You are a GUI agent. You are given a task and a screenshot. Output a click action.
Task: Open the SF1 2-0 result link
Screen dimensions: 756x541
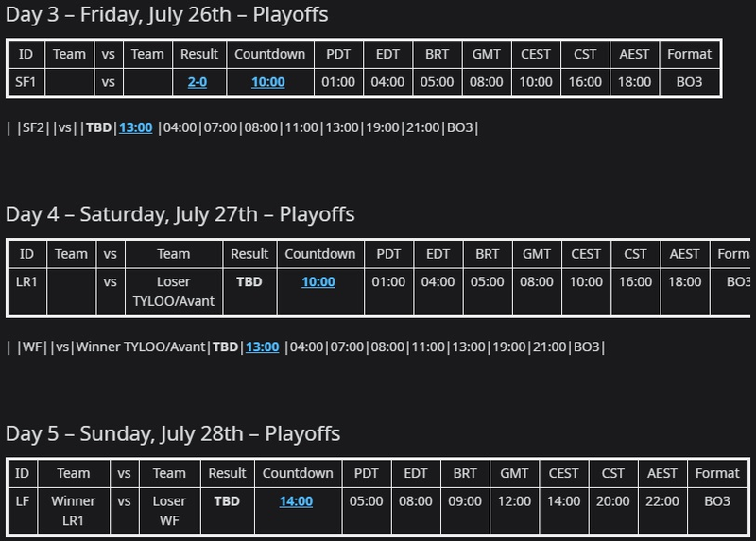tap(198, 82)
